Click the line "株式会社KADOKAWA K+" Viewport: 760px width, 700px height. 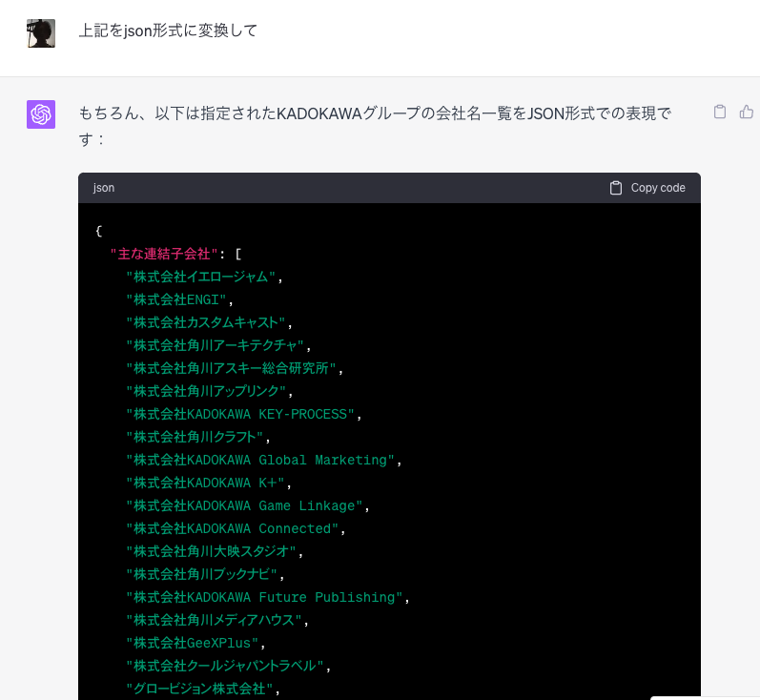206,483
